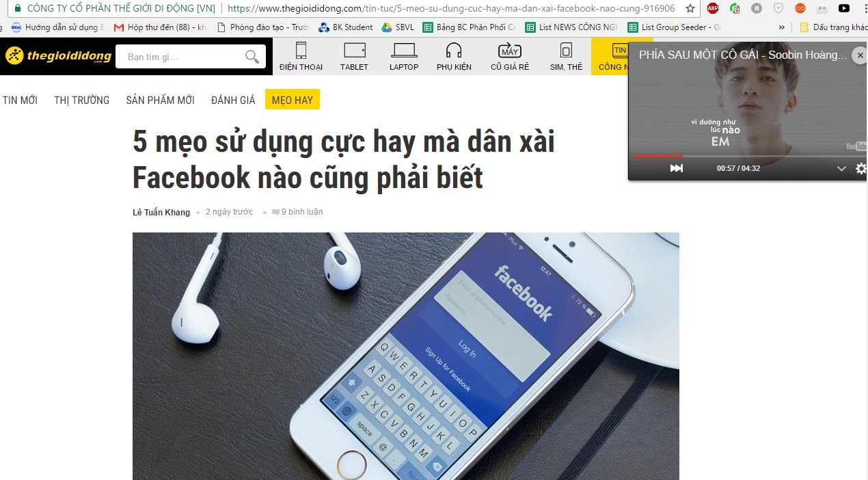
Task: Select the ĐÁNH GIÁ tab
Action: pos(233,100)
